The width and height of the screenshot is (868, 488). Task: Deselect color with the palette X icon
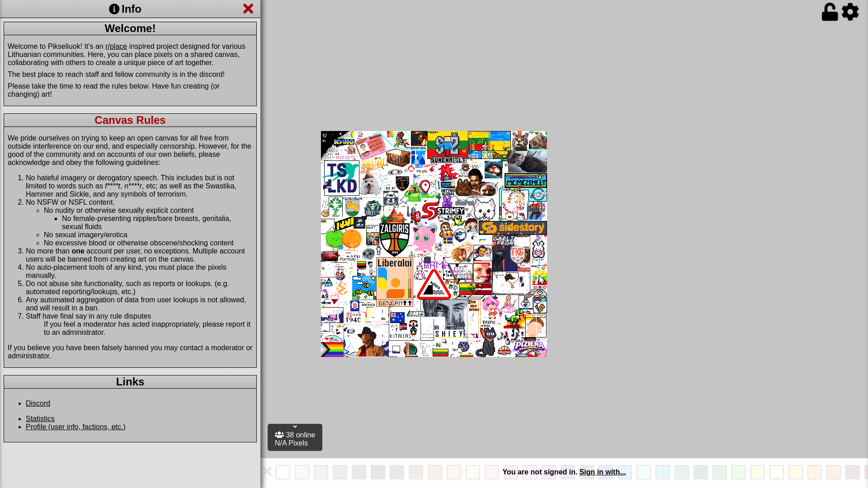point(267,471)
